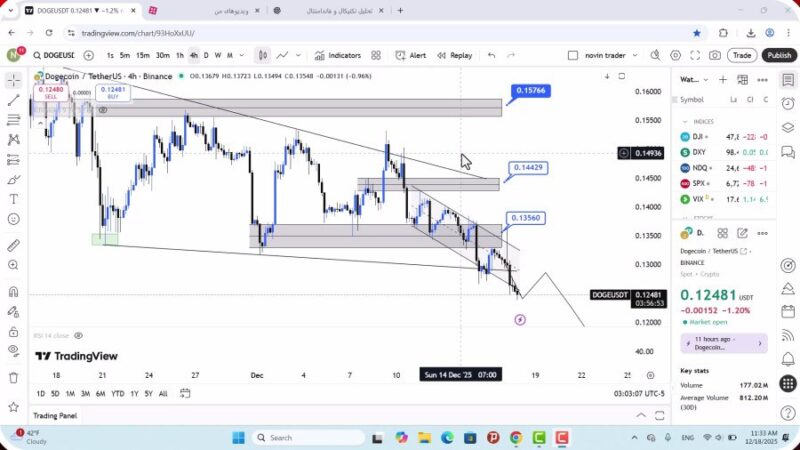Screen dimensions: 800x450
Task: Click the DOGEUSDT symbol search field
Action: pos(55,55)
